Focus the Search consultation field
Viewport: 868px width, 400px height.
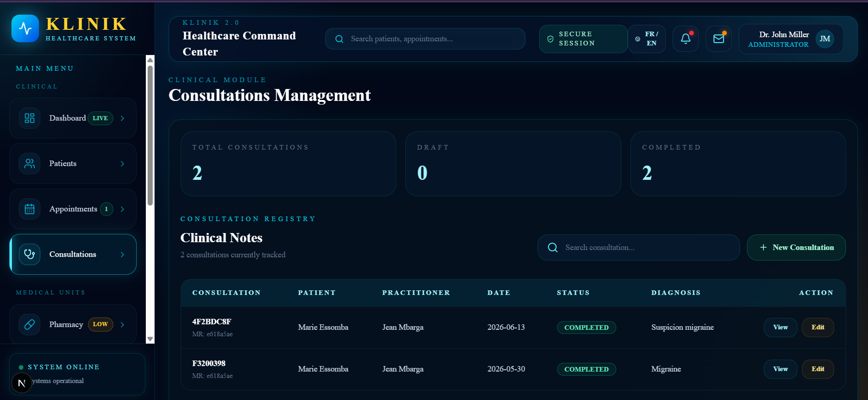(x=638, y=248)
